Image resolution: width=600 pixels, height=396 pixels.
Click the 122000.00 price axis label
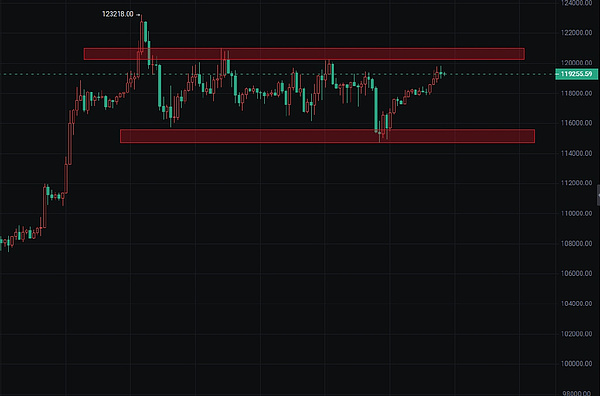point(576,33)
